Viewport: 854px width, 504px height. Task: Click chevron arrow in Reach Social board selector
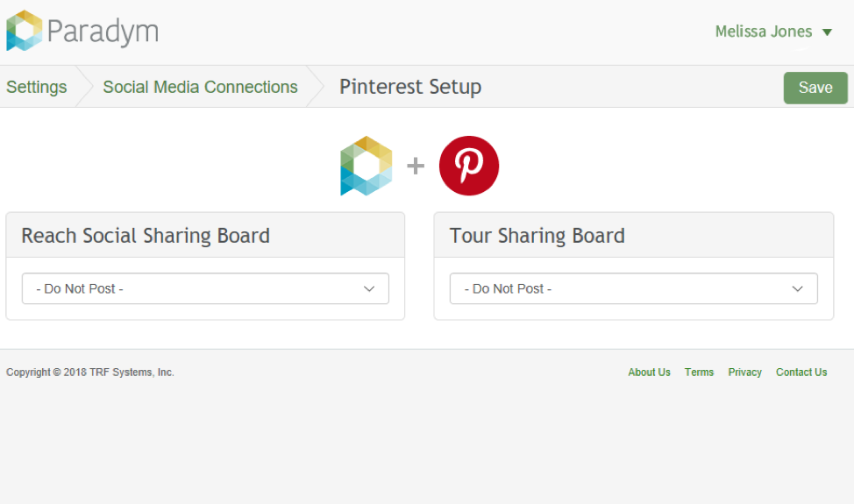[369, 289]
